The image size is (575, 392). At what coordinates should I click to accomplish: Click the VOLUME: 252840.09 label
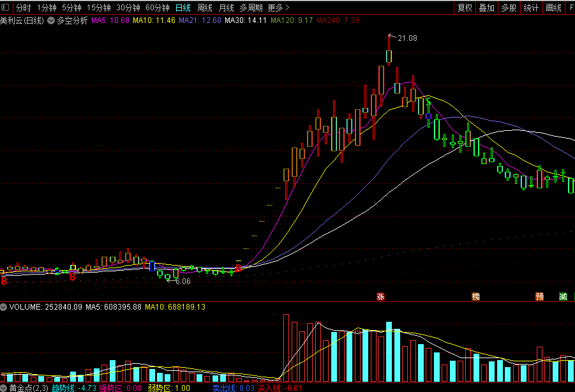46,307
